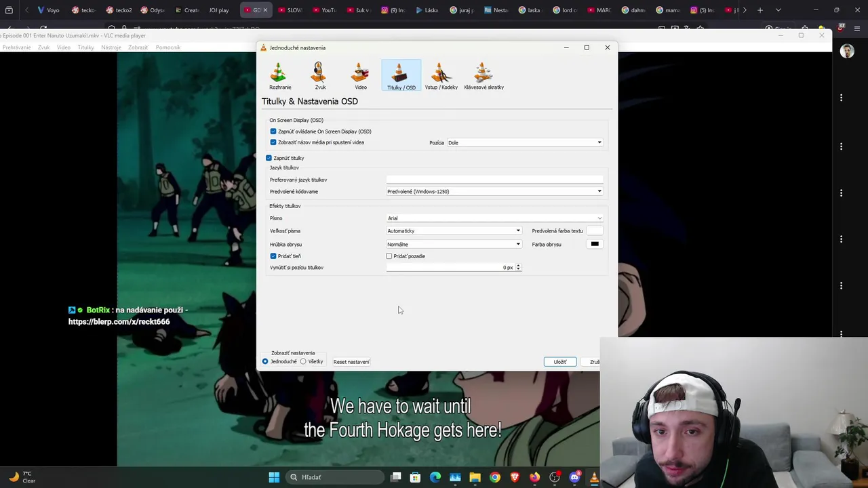Open the Video settings category
868x488 pixels.
click(361, 75)
